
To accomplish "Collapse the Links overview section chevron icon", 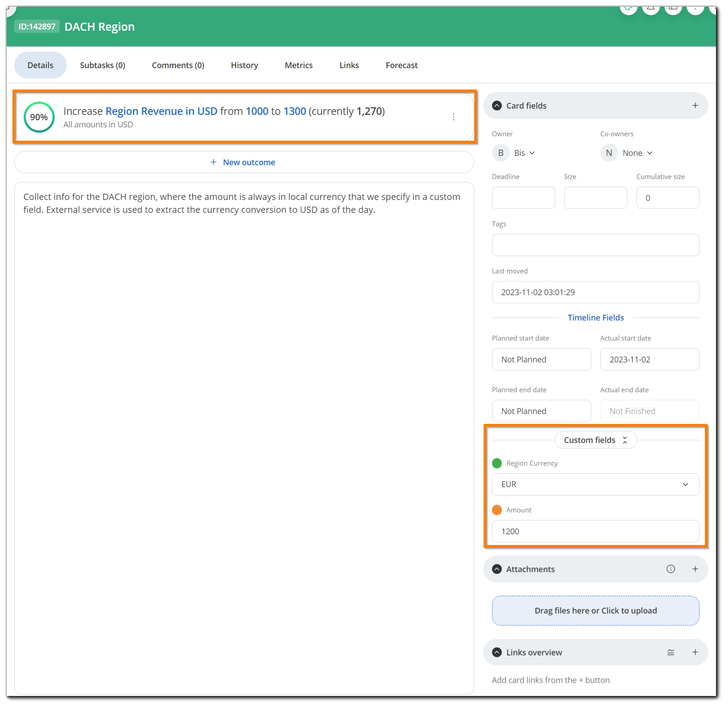I will [497, 652].
